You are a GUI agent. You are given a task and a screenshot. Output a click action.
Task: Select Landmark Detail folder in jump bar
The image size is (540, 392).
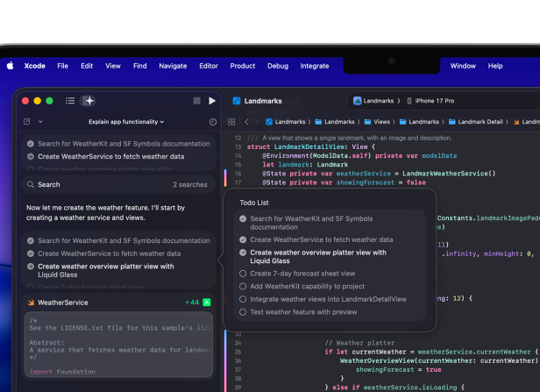tap(476, 122)
